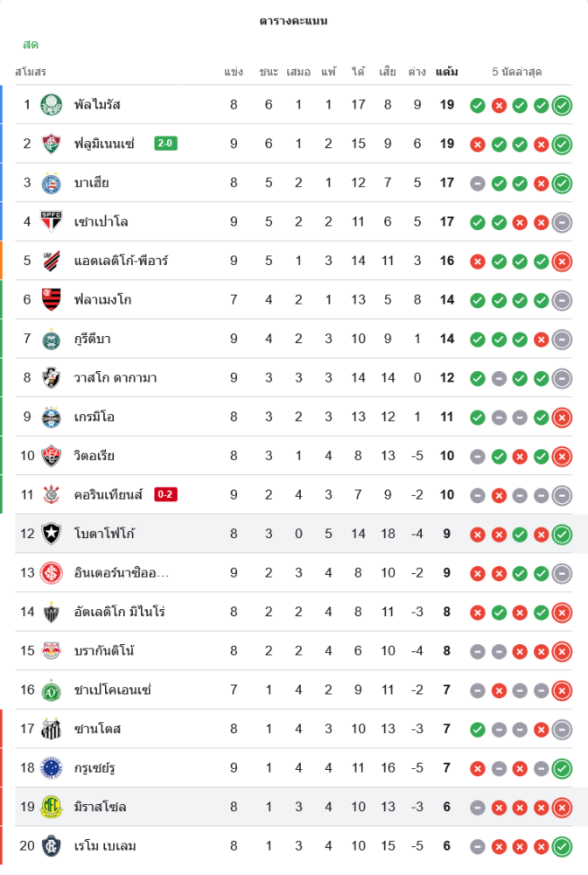Click the Corinthians club crest icon
The image size is (588, 875).
pyautogui.click(x=52, y=495)
